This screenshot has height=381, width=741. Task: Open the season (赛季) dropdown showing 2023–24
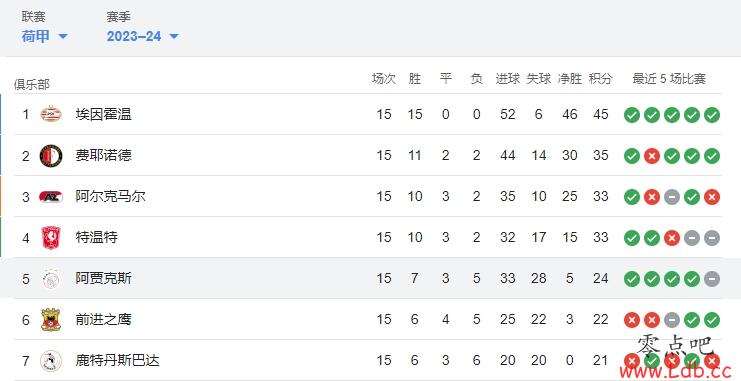(142, 36)
